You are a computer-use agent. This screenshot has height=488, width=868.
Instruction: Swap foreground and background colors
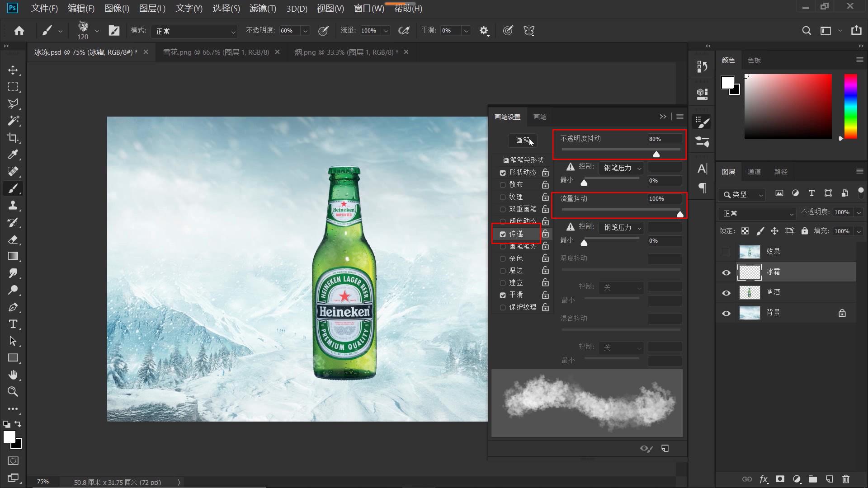(x=18, y=424)
